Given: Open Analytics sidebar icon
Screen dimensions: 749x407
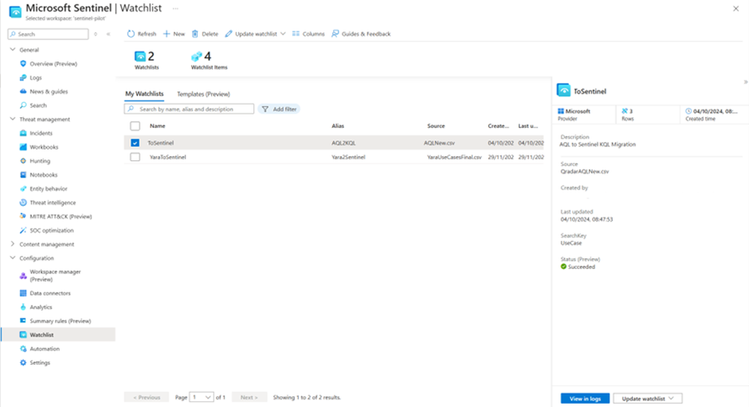Looking at the screenshot, I should (23, 307).
